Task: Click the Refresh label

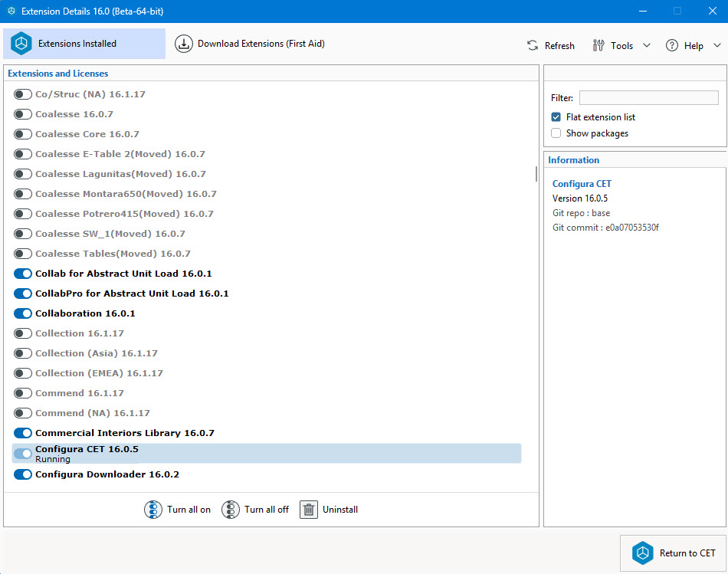Action: [x=559, y=45]
